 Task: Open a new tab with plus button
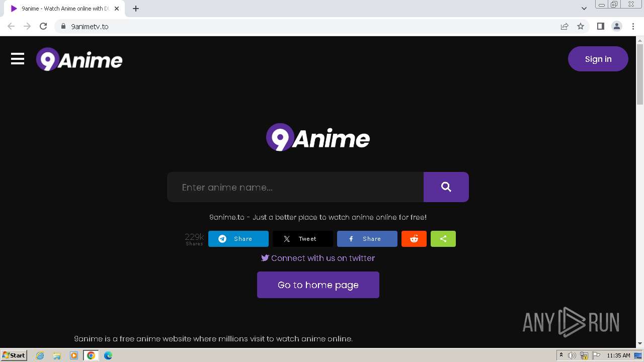[136, 9]
